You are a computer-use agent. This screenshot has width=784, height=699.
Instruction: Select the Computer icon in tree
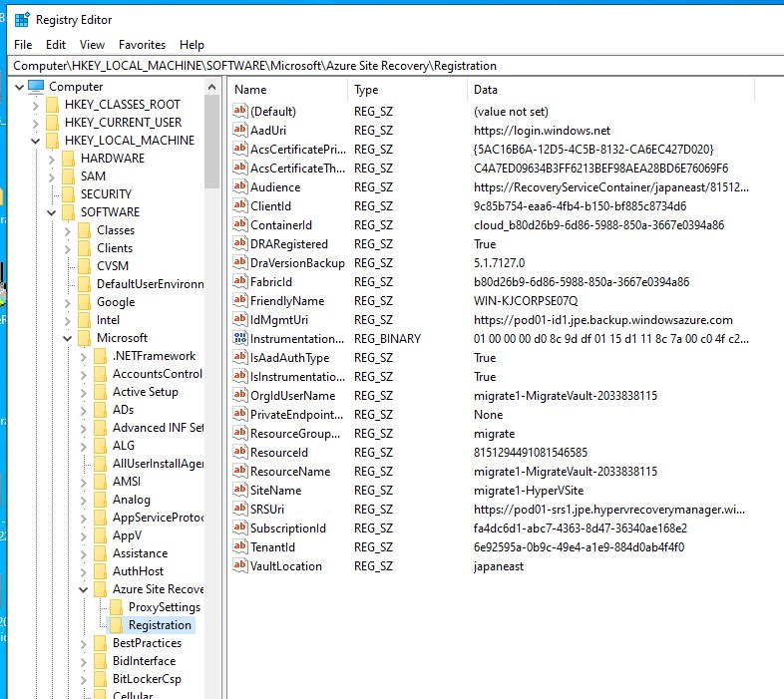click(x=36, y=87)
